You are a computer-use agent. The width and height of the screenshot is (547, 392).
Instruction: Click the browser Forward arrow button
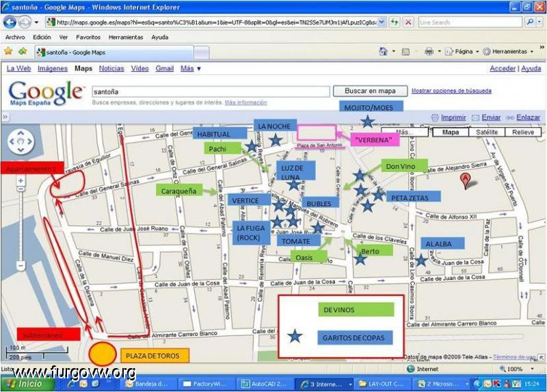coord(25,23)
